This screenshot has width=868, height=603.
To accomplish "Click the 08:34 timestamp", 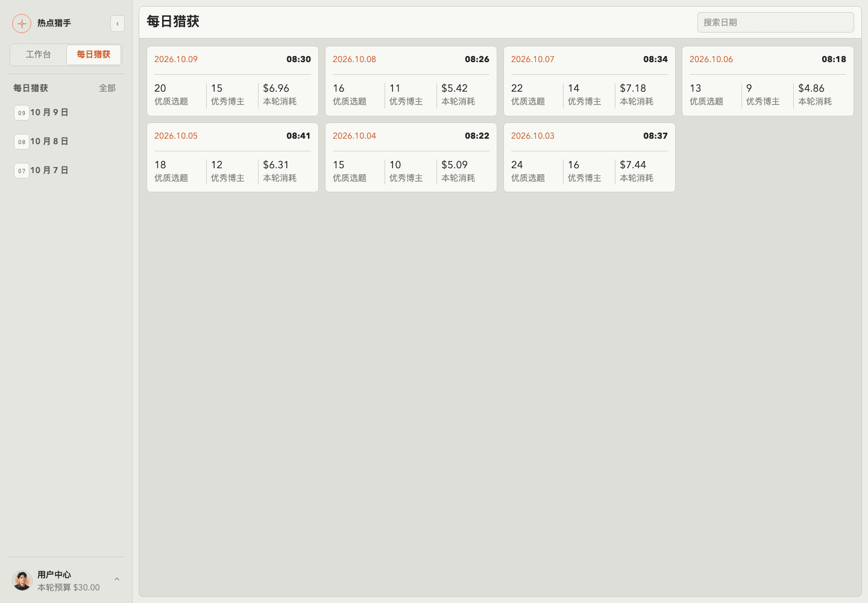I will 655,59.
